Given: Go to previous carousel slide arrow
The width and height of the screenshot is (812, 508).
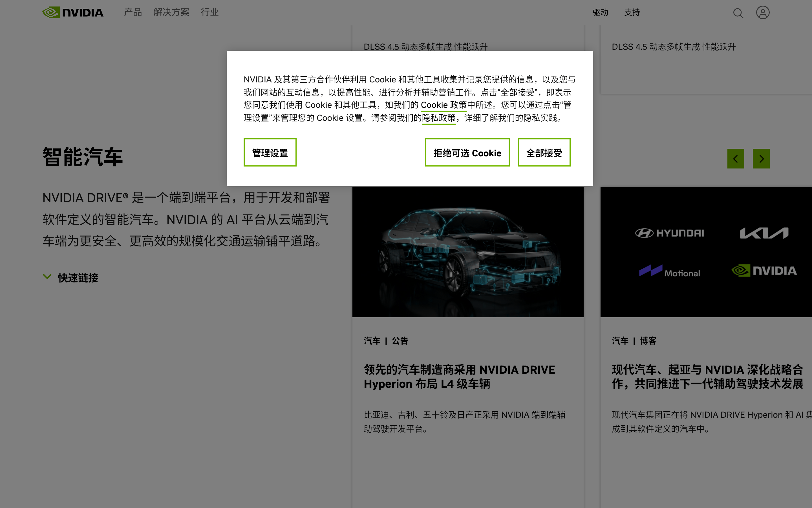Looking at the screenshot, I should pos(736,159).
